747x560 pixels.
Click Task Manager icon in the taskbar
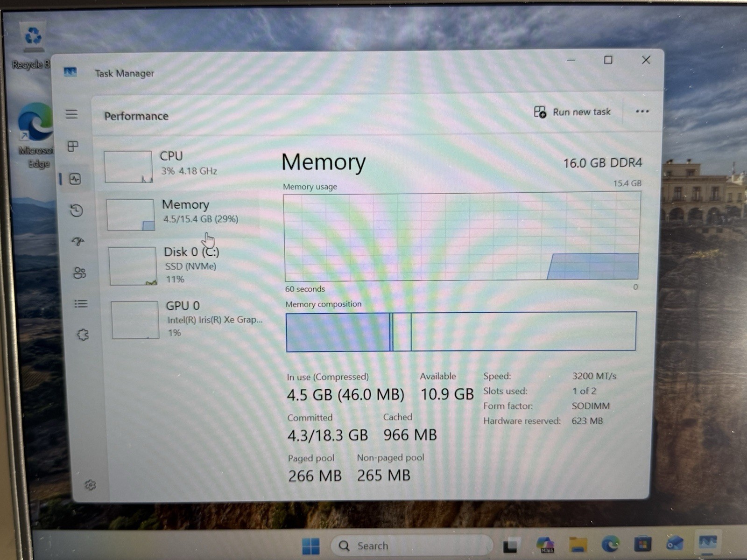click(707, 542)
